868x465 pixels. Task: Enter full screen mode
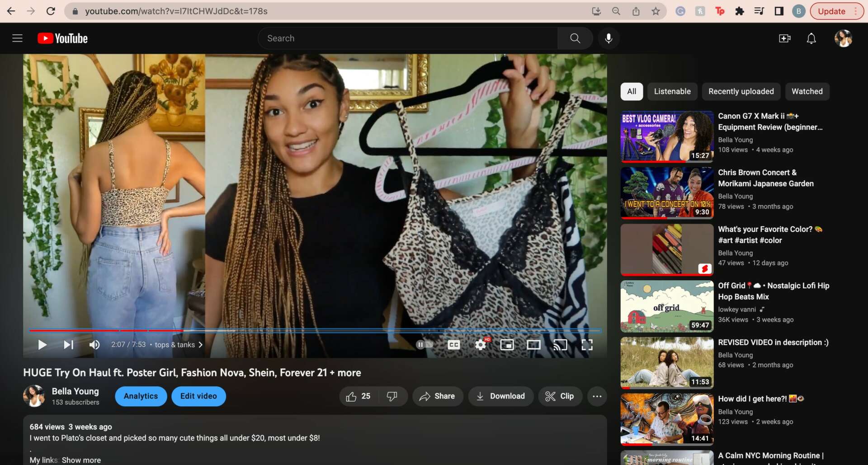point(587,345)
